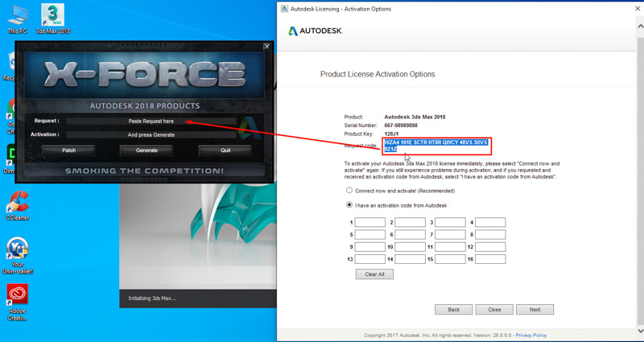Click the Autodesk Licensing title bar icon
This screenshot has width=644, height=342.
point(284,9)
